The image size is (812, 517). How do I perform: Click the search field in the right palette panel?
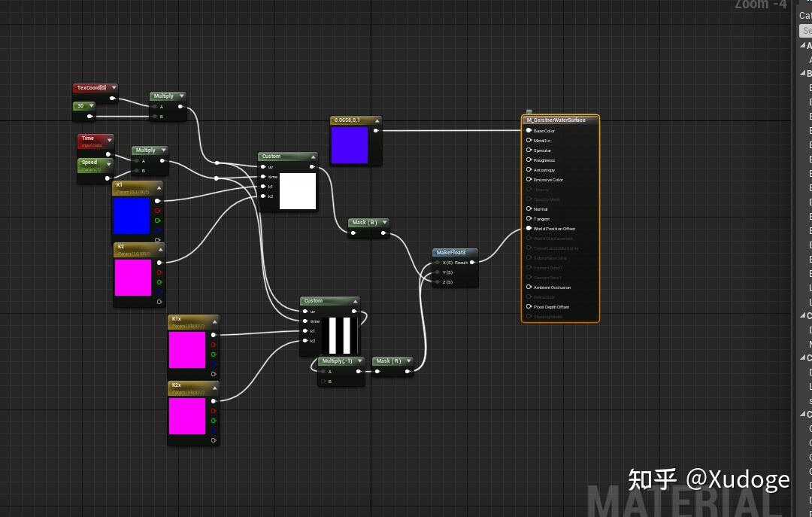click(x=806, y=30)
